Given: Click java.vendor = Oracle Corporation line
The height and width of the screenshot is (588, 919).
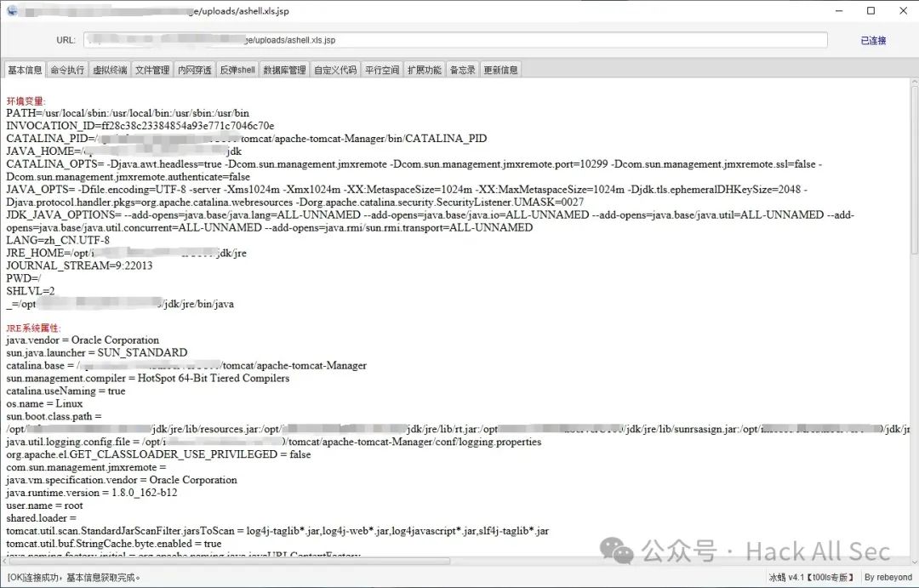Looking at the screenshot, I should point(83,340).
